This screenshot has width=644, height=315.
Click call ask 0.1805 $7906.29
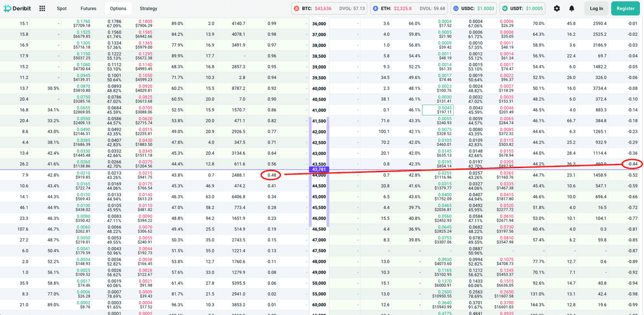(145, 23)
